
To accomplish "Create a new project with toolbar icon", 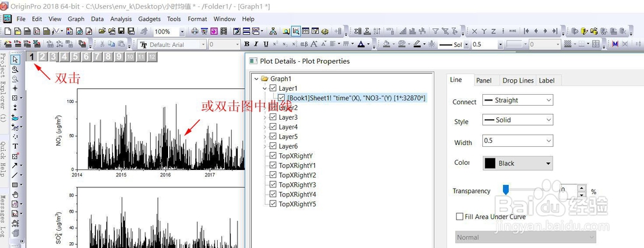I will (x=7, y=31).
